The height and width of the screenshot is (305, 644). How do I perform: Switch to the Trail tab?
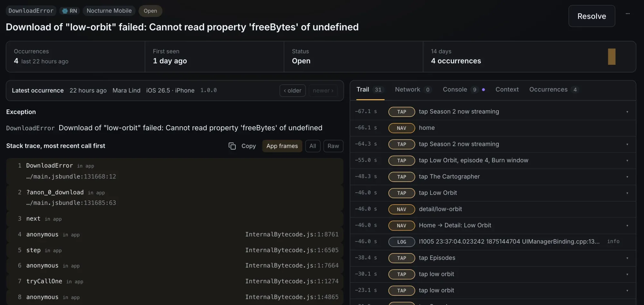370,90
